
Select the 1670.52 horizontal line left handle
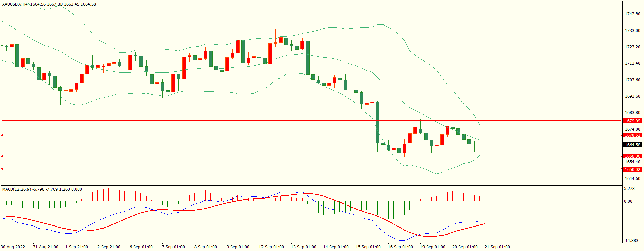(x=2, y=135)
